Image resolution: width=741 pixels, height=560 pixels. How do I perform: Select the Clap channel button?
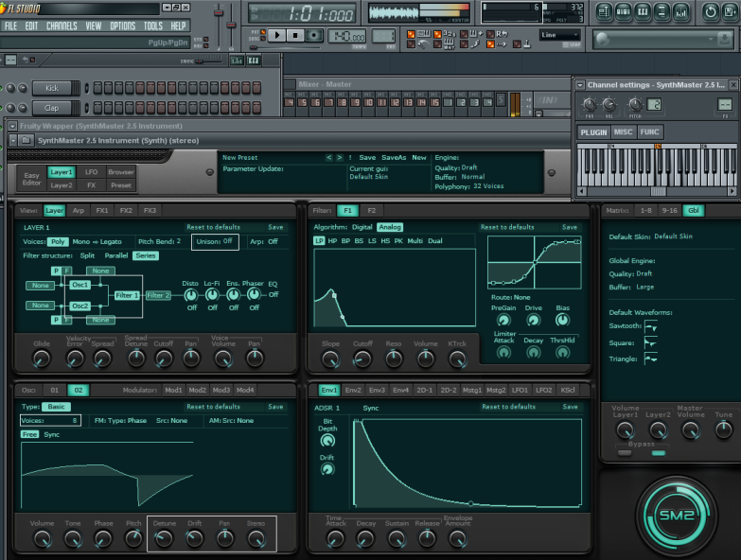click(x=52, y=108)
